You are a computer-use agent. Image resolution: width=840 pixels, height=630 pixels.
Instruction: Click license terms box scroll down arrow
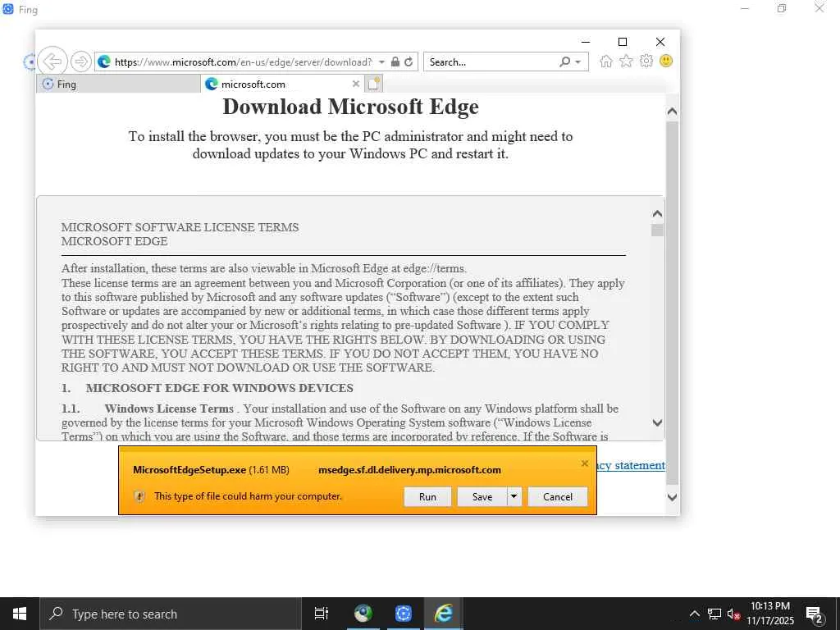point(657,422)
